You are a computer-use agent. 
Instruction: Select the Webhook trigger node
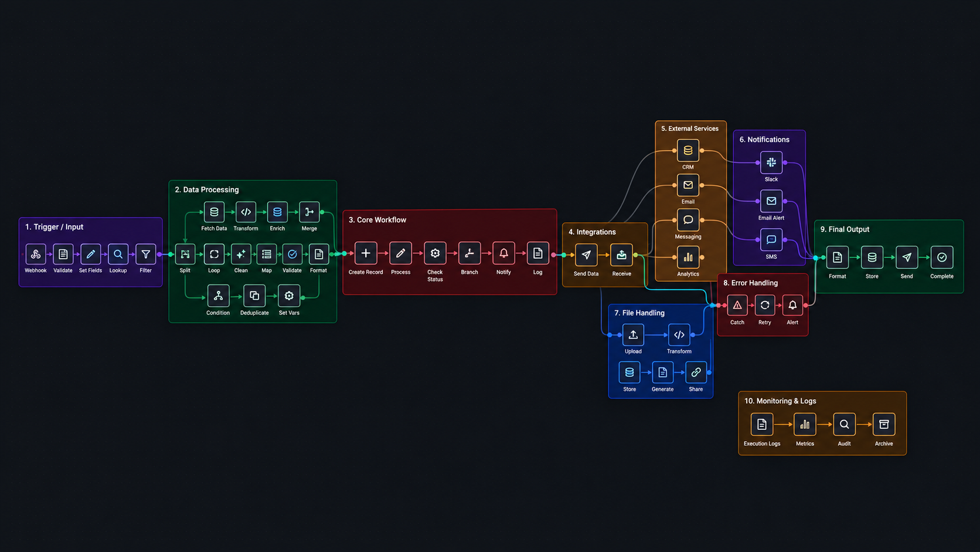[x=36, y=254]
